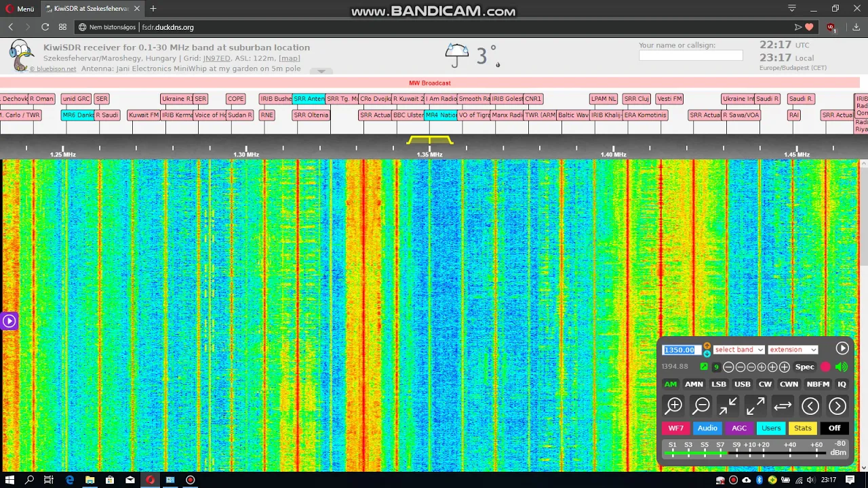
Task: Open a new browser tab with the plus
Action: click(x=153, y=9)
